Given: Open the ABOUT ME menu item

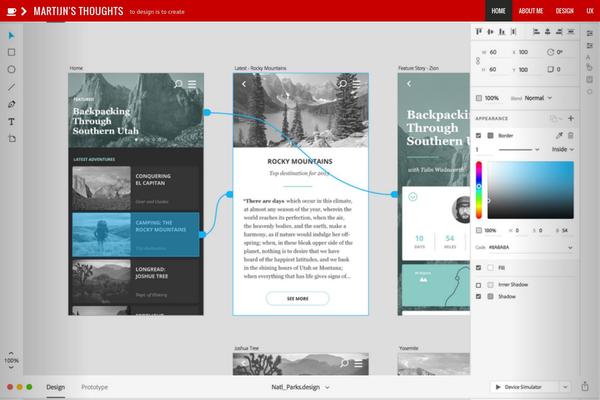Looking at the screenshot, I should point(531,11).
